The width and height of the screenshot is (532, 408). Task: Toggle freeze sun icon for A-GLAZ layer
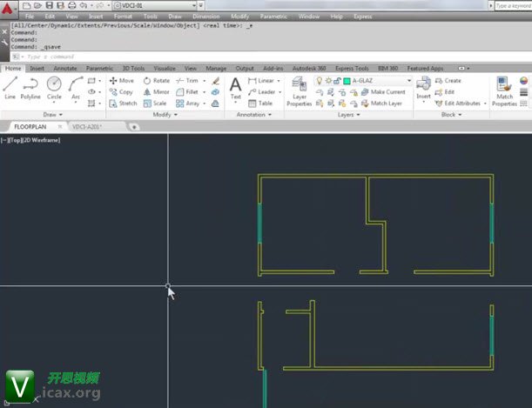click(x=328, y=81)
